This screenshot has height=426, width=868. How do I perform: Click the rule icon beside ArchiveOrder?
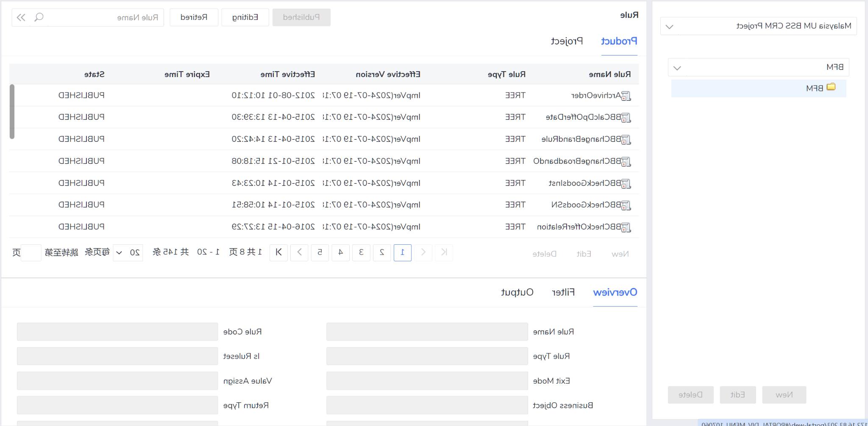[626, 96]
